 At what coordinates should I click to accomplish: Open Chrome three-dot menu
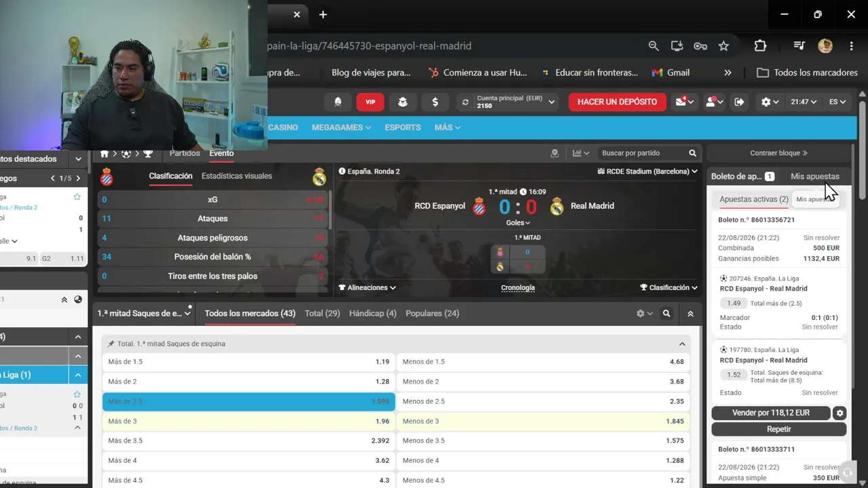coord(851,46)
